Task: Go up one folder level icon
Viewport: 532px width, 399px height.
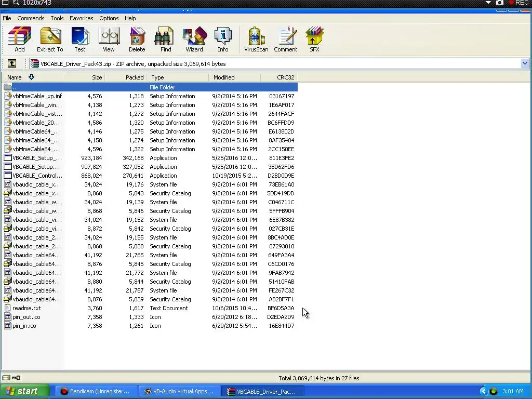Action: click(12, 63)
